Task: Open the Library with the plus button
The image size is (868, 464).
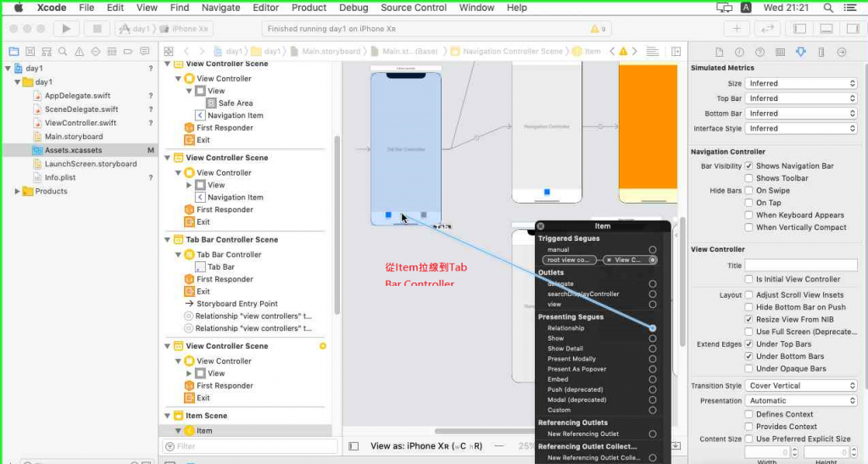Action: (x=737, y=29)
